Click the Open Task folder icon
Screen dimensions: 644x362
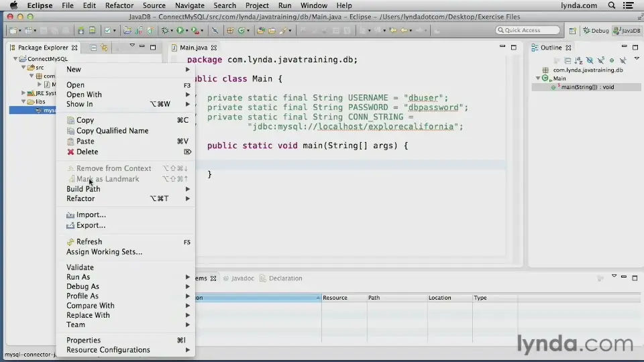tap(272, 30)
